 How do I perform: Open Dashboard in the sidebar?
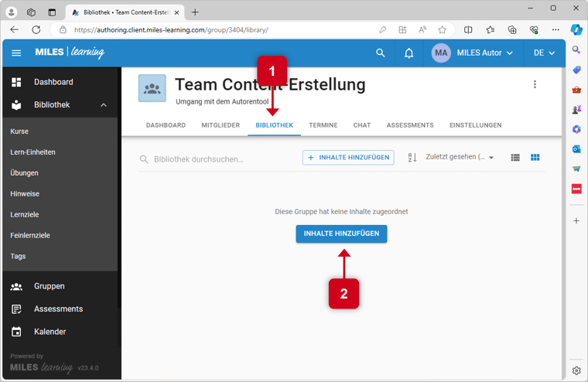point(53,82)
